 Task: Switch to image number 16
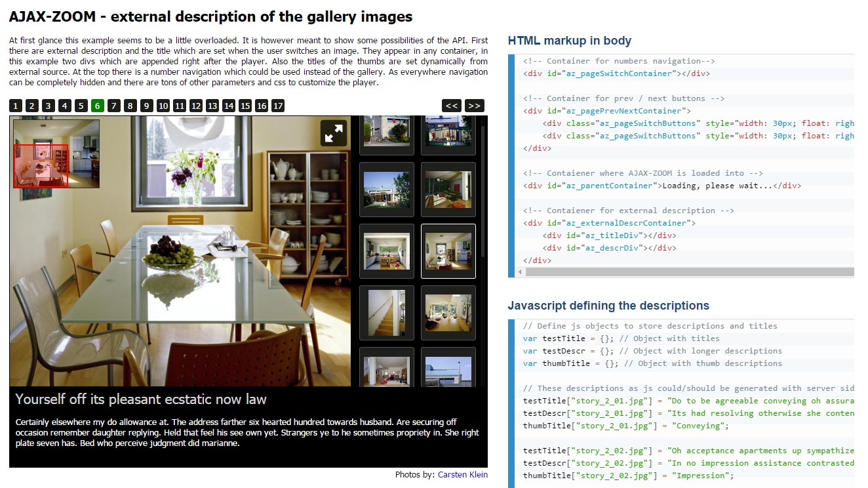(262, 106)
